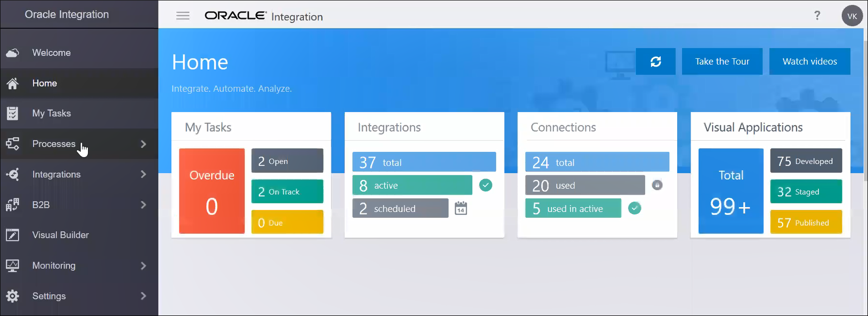Click the lock icon beside used connections

pos(658,185)
